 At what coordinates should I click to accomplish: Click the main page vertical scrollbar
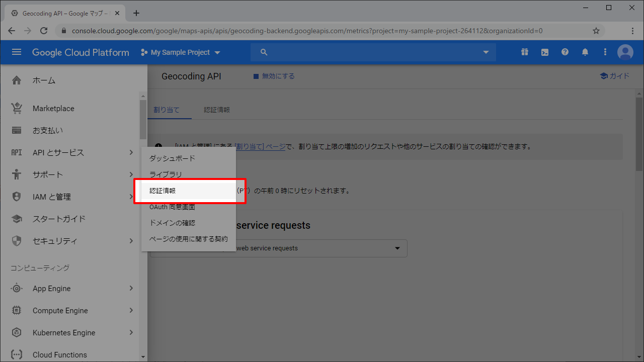click(x=639, y=135)
